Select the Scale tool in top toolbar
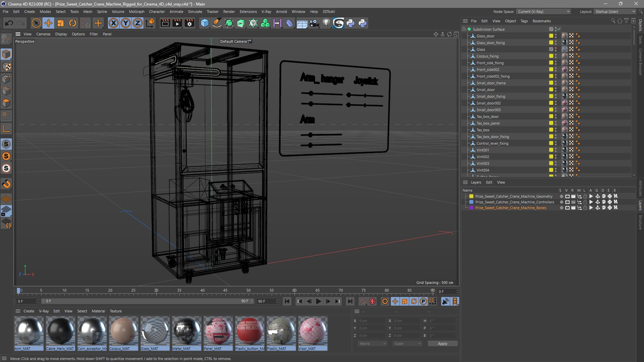This screenshot has height=362, width=644. click(x=60, y=23)
